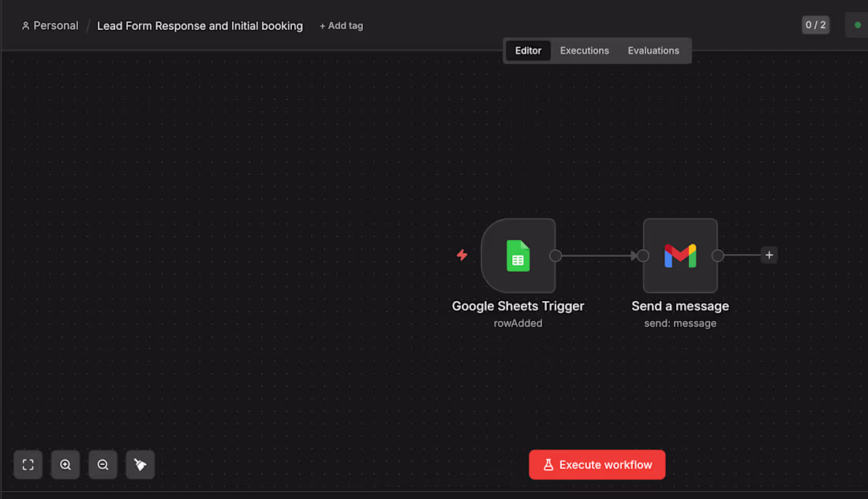This screenshot has height=499, width=868.
Task: Click the Google Sheets Trigger output connector
Action: (x=556, y=255)
